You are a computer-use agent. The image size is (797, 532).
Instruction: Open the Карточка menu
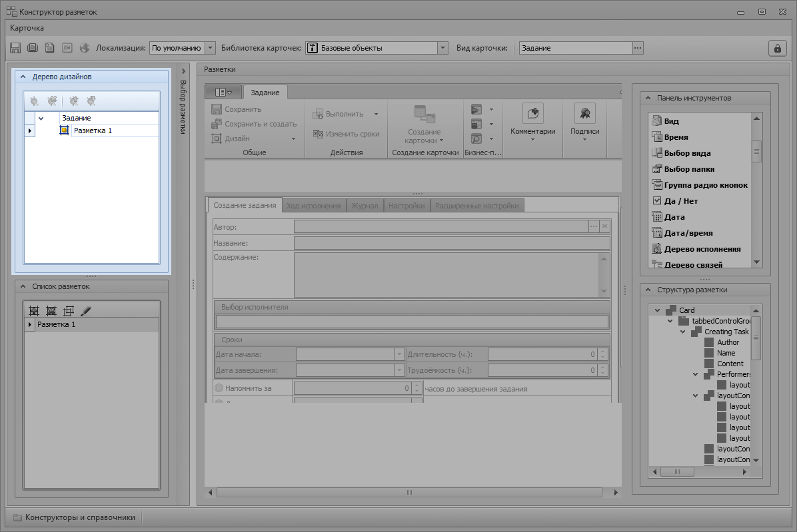coord(27,28)
